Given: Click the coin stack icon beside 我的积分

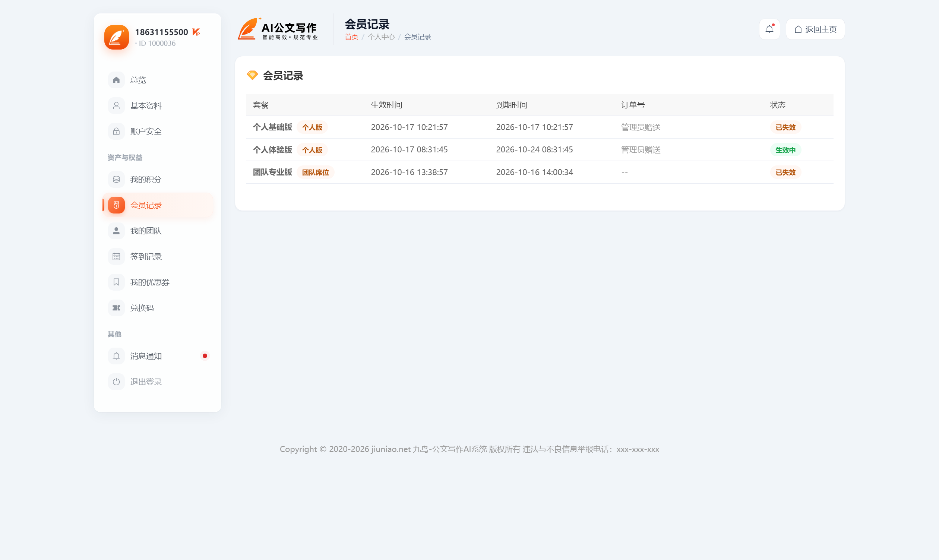Looking at the screenshot, I should point(116,179).
